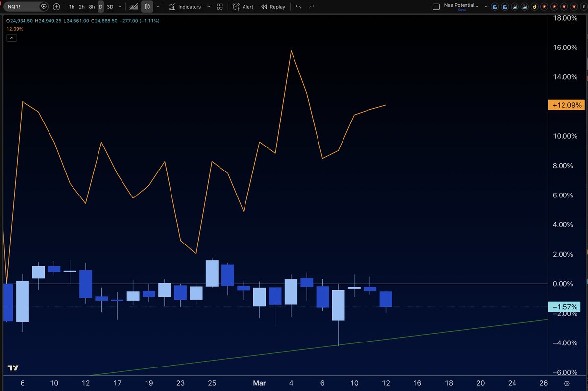Open indicator templates grid icon
The height and width of the screenshot is (391, 588).
pos(220,7)
